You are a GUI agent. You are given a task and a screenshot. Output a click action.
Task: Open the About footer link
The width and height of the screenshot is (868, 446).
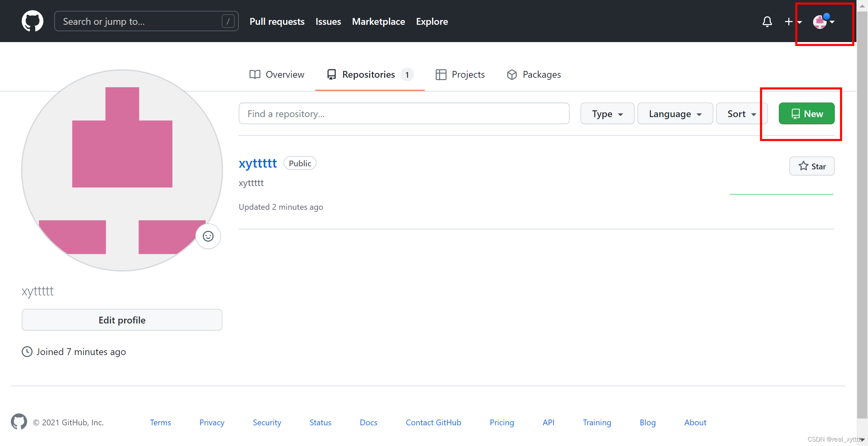point(695,422)
